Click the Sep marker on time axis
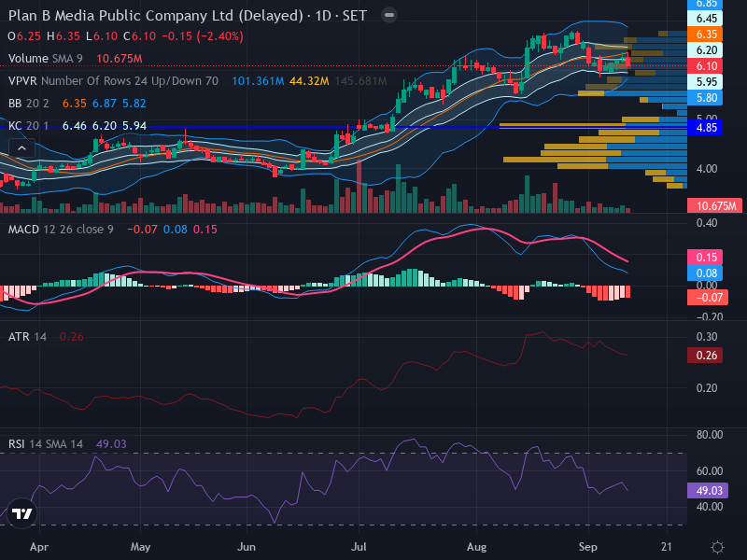This screenshot has width=747, height=560. pyautogui.click(x=588, y=547)
